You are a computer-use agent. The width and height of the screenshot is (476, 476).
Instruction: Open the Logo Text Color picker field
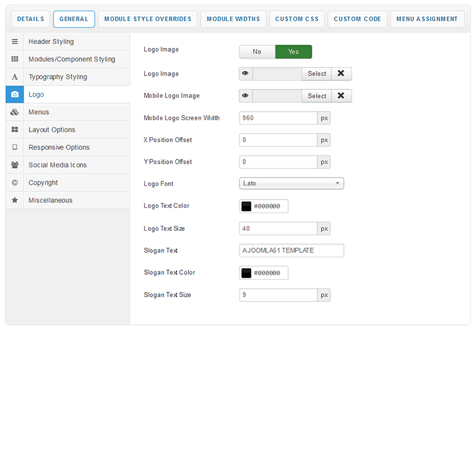(x=269, y=206)
